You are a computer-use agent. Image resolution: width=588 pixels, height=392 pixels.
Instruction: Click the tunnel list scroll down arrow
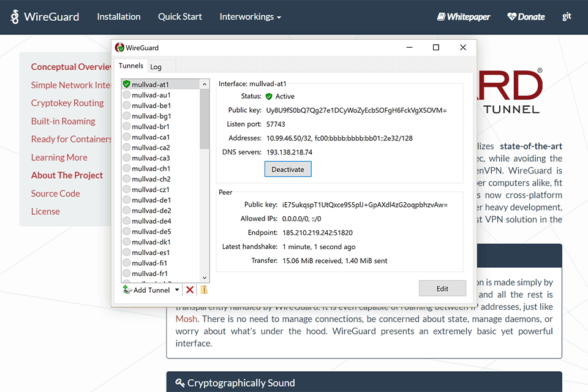tap(205, 277)
